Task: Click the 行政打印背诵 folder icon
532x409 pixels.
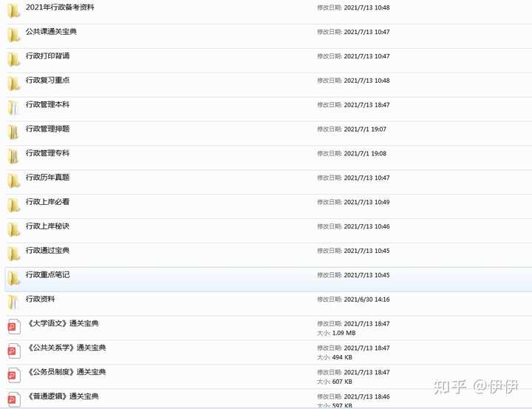Action: 13,59
